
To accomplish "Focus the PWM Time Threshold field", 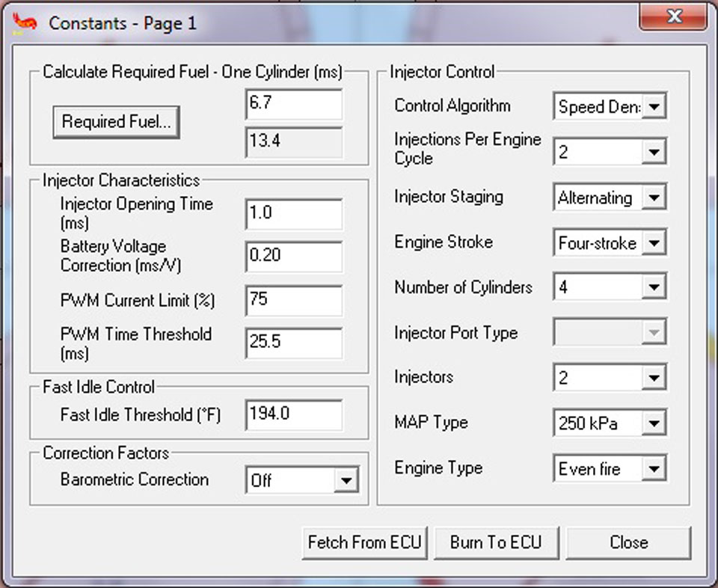I will click(x=293, y=343).
